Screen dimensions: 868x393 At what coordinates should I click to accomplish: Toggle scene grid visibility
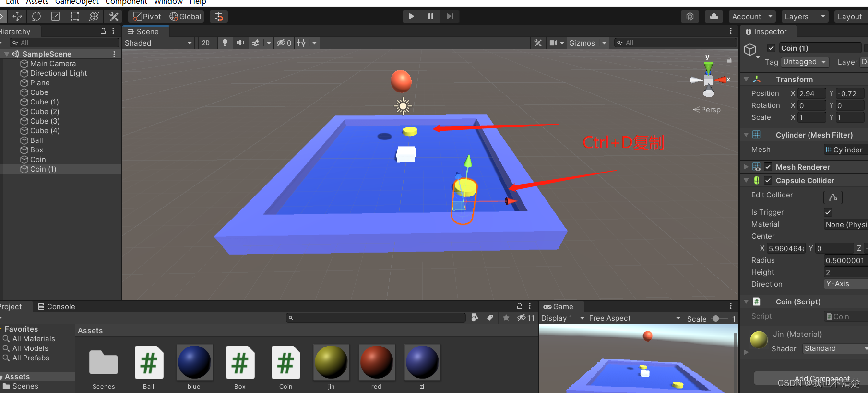tap(301, 43)
